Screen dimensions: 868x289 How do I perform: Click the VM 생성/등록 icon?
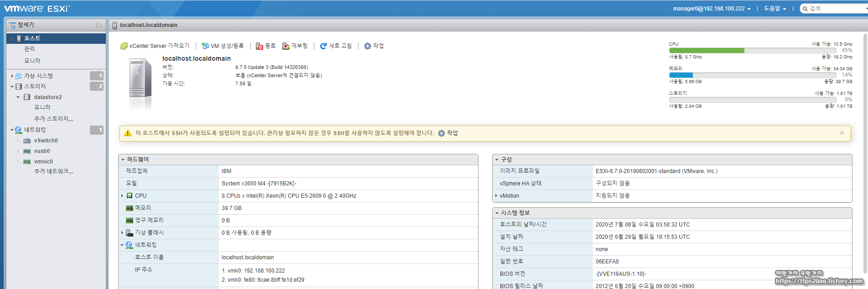(205, 46)
